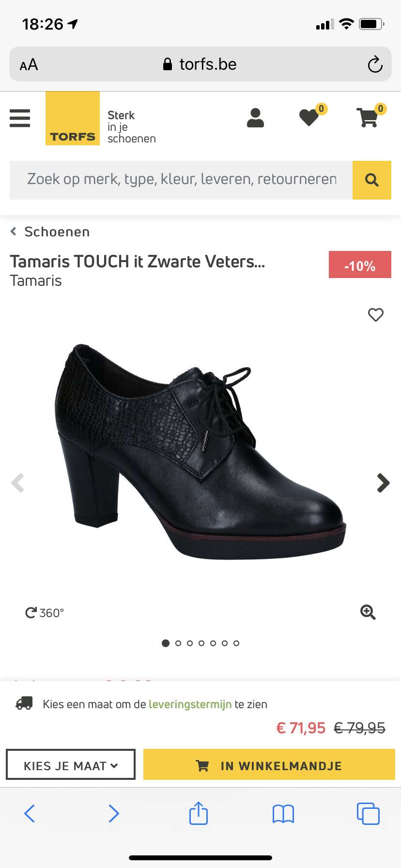Select the second image carousel dot

[x=178, y=643]
